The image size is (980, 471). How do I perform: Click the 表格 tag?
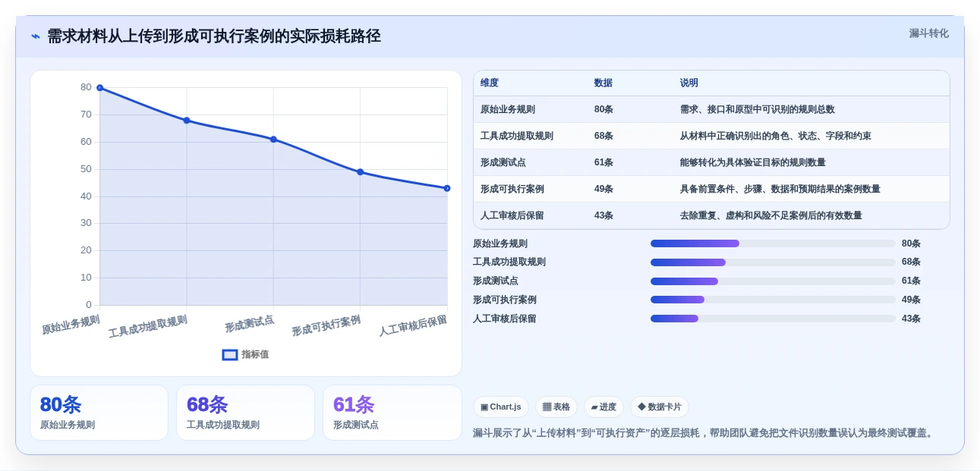coord(556,407)
